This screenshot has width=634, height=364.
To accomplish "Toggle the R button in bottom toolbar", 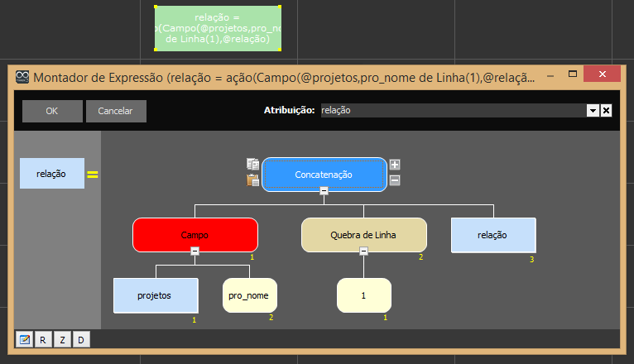I will [43, 340].
